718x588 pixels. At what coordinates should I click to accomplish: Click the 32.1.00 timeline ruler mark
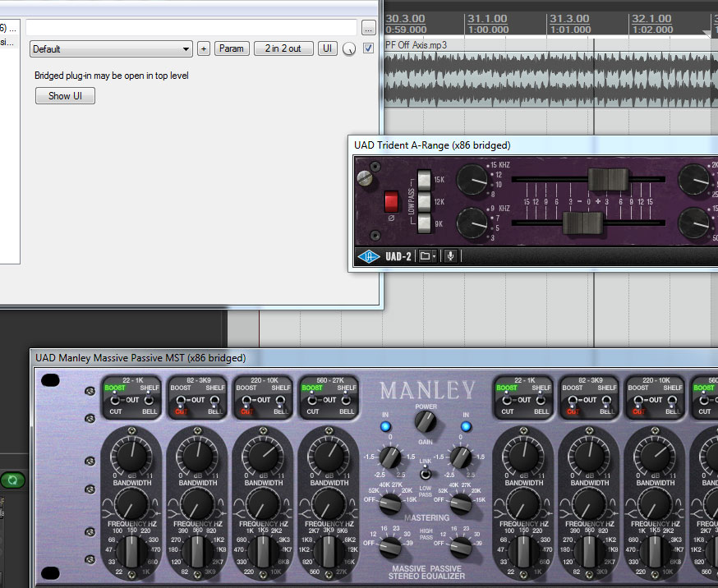651,19
